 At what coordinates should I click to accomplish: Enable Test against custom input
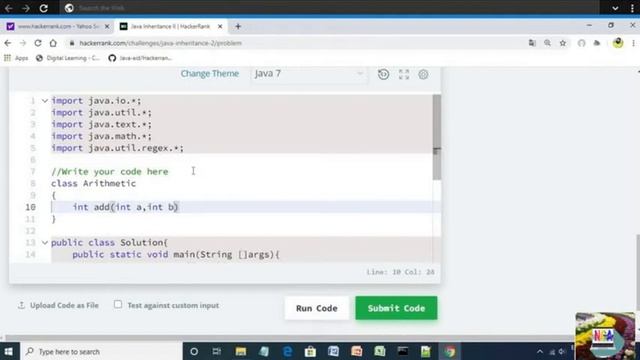pyautogui.click(x=118, y=304)
